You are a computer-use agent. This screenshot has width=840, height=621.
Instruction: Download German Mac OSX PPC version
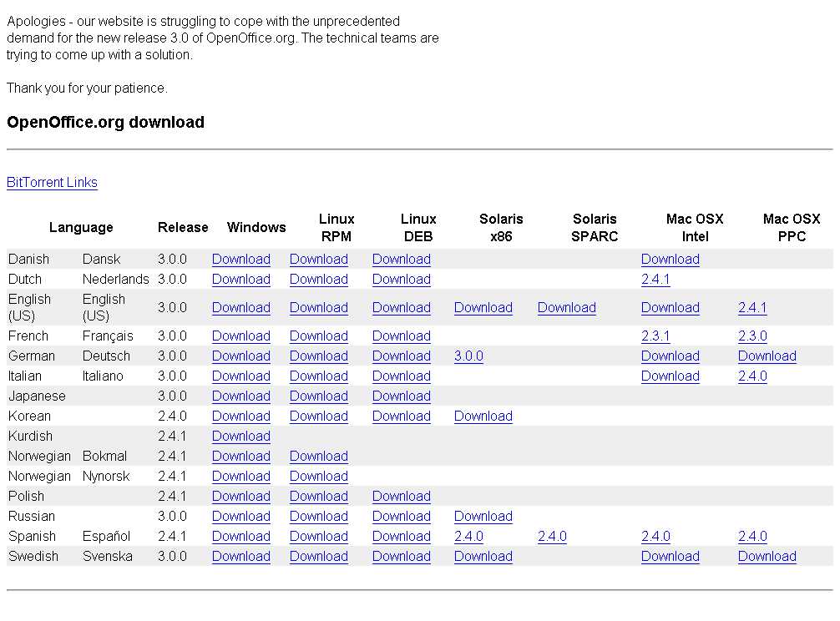tap(767, 356)
